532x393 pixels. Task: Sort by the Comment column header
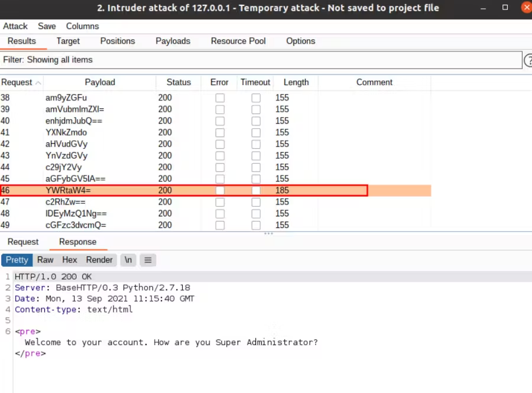[374, 82]
